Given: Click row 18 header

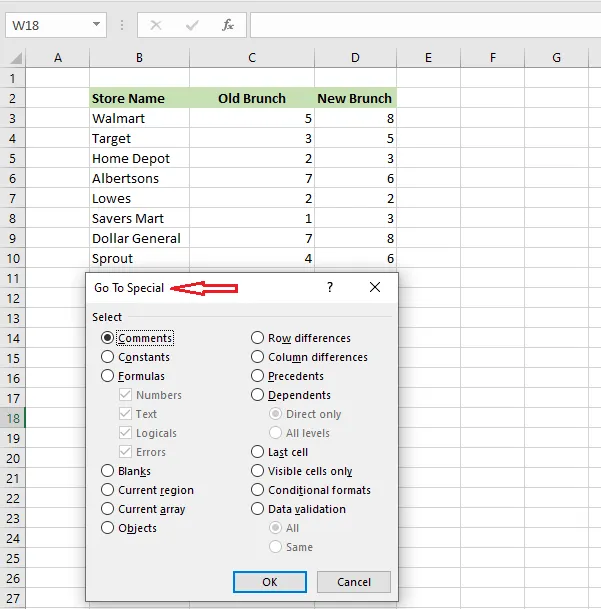Looking at the screenshot, I should (x=13, y=418).
